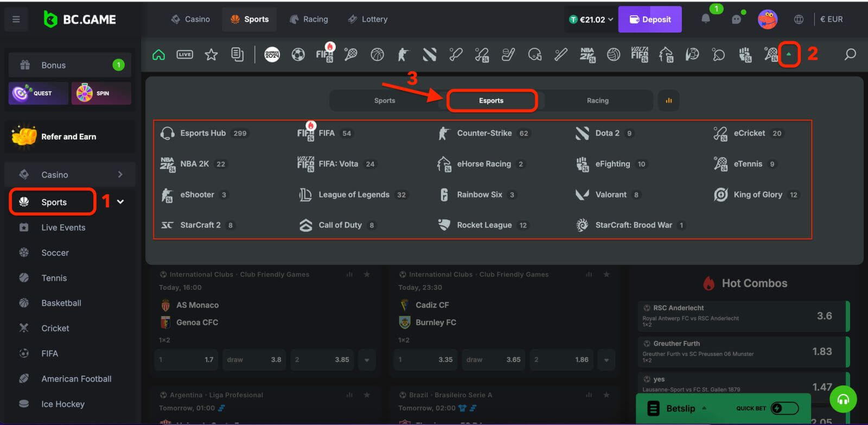Bet on Burnley FC at 1.86
This screenshot has height=425, width=868.
click(x=561, y=360)
